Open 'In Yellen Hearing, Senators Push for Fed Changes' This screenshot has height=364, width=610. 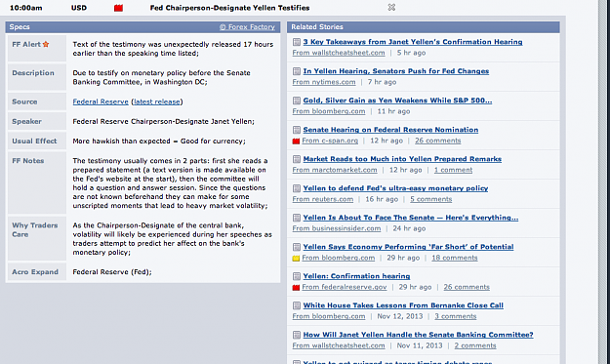[x=396, y=71]
